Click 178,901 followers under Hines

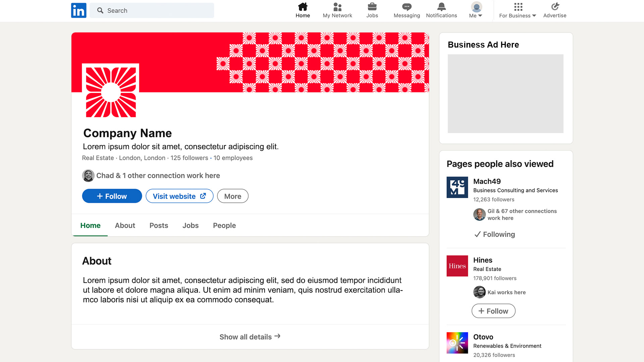point(495,278)
